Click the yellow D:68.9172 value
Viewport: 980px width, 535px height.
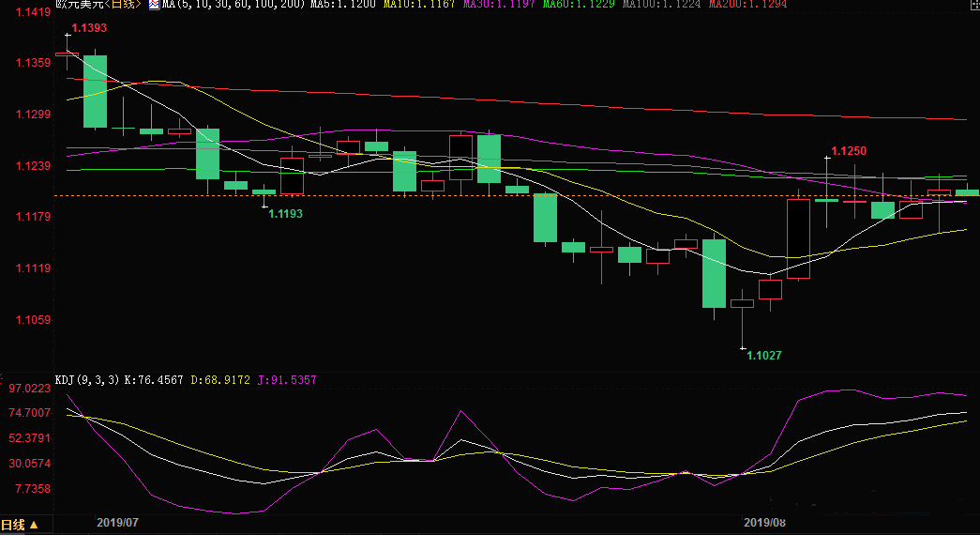point(223,380)
